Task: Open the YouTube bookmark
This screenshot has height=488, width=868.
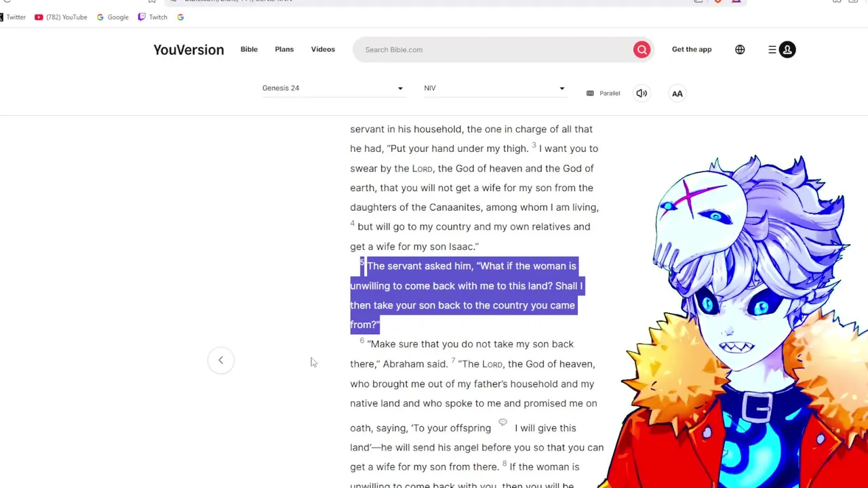Action: [x=61, y=17]
